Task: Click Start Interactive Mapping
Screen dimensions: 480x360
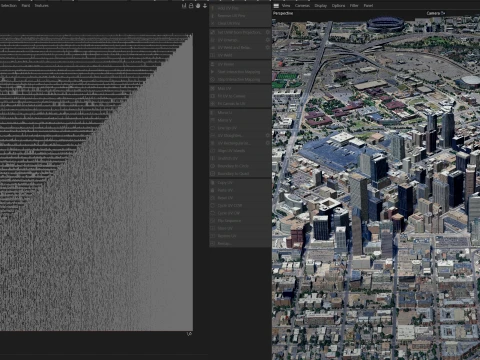Action: pyautogui.click(x=240, y=72)
